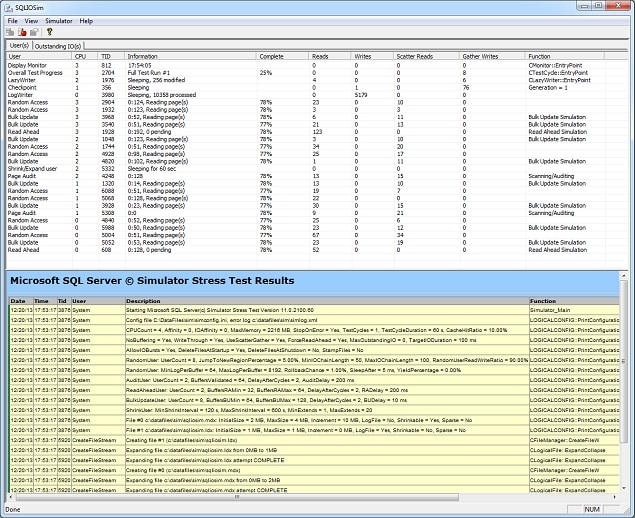Click the 25% complete value
This screenshot has height=518, width=635.
pos(266,73)
